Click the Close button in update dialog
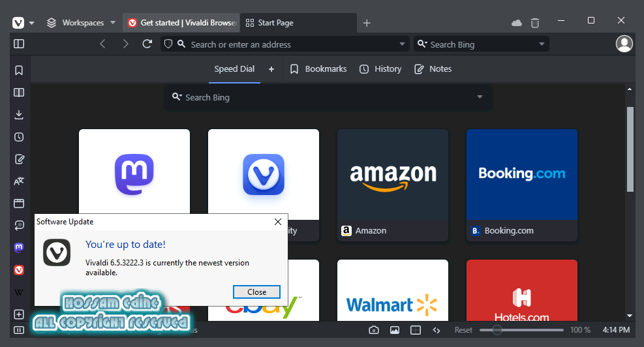The image size is (644, 347). click(256, 292)
